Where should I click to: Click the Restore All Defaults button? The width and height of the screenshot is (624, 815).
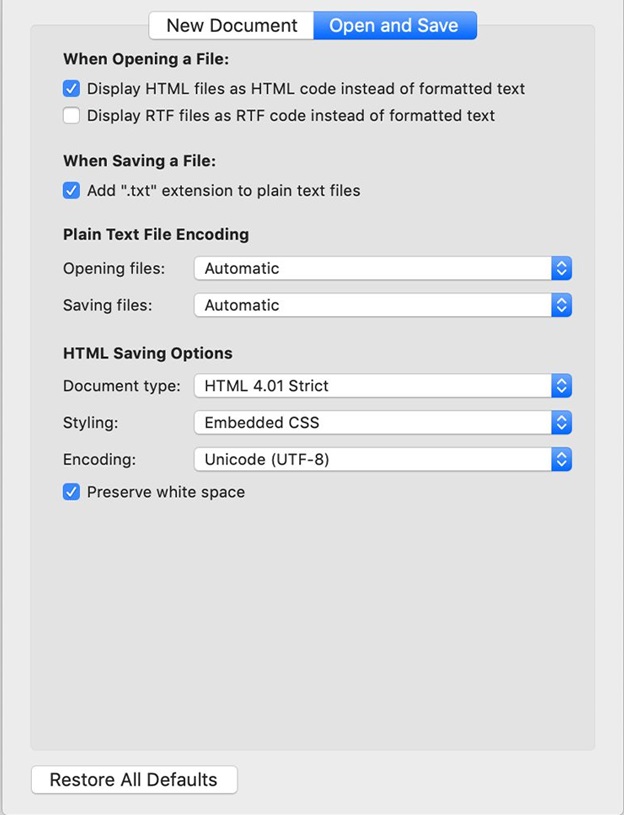point(134,780)
